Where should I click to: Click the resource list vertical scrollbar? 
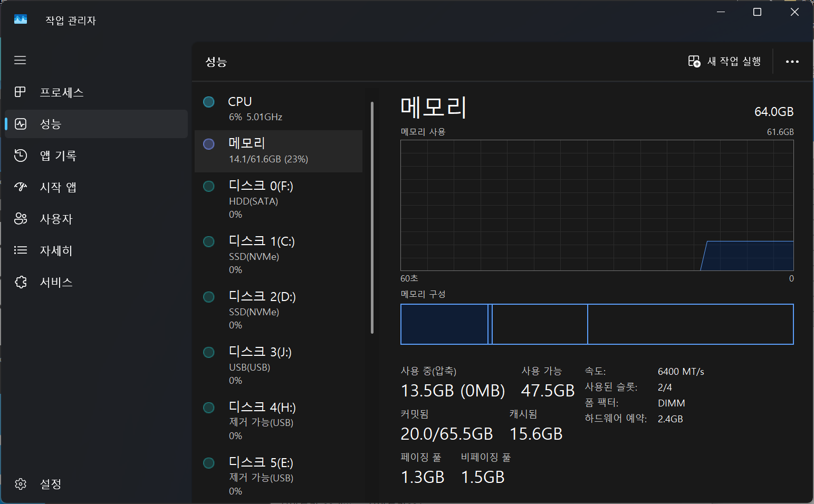[x=372, y=217]
